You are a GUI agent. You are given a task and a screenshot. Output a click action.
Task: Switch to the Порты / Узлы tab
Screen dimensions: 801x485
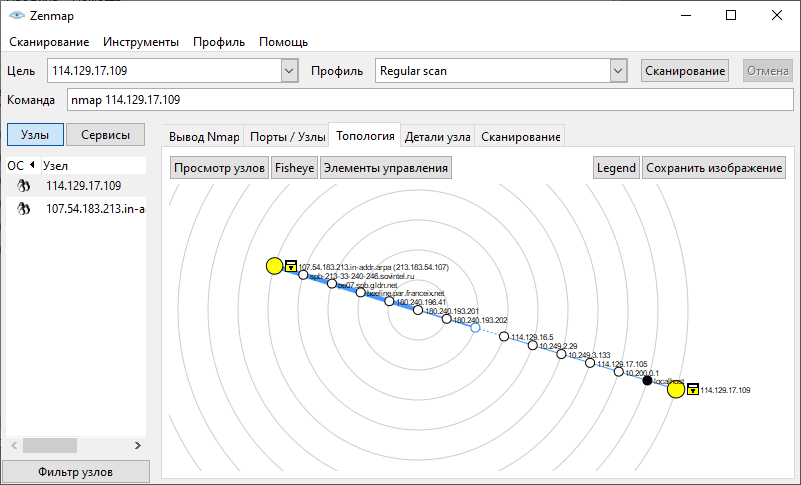coord(287,136)
